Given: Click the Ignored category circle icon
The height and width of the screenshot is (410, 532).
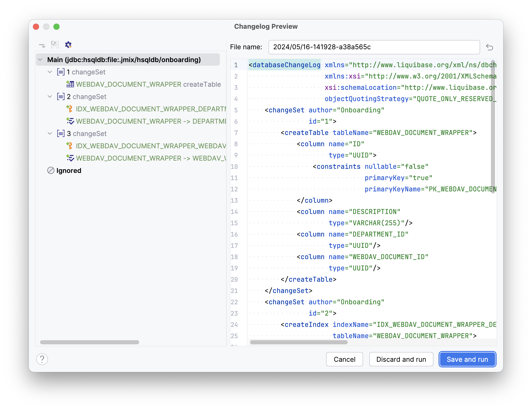Looking at the screenshot, I should 51,170.
